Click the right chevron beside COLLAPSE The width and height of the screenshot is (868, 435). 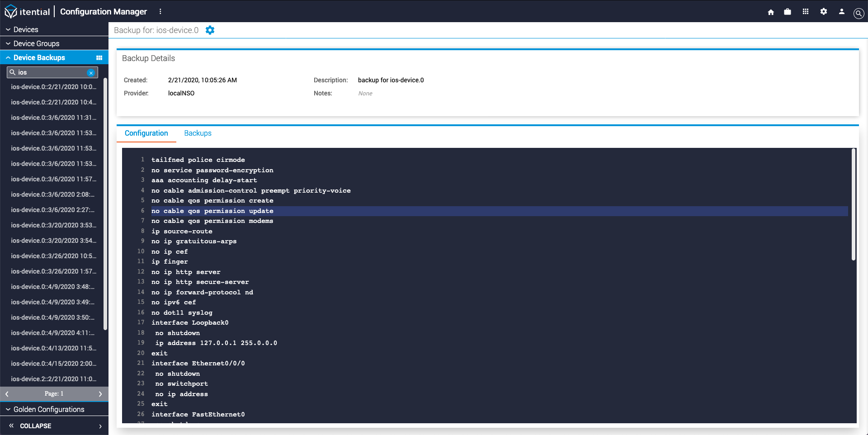pyautogui.click(x=100, y=426)
